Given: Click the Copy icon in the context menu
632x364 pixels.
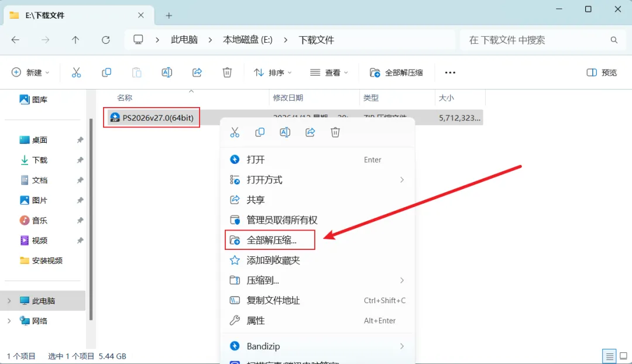Looking at the screenshot, I should tap(260, 132).
